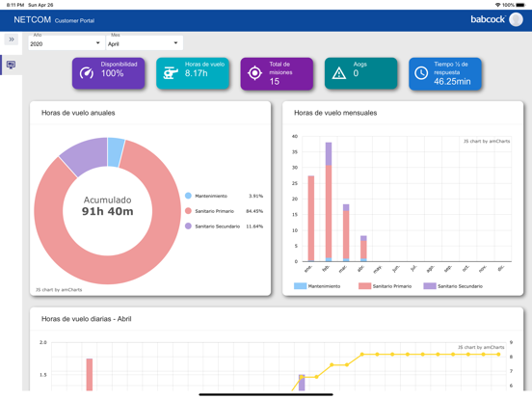Click the blue Mantenimiento donut slice
The width and height of the screenshot is (532, 399).
(116, 152)
